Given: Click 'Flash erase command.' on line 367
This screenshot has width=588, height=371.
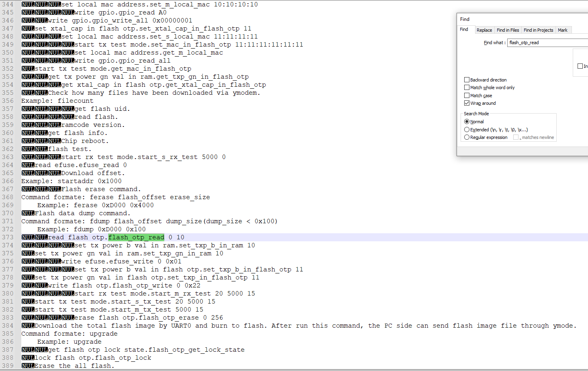Looking at the screenshot, I should [x=101, y=189].
